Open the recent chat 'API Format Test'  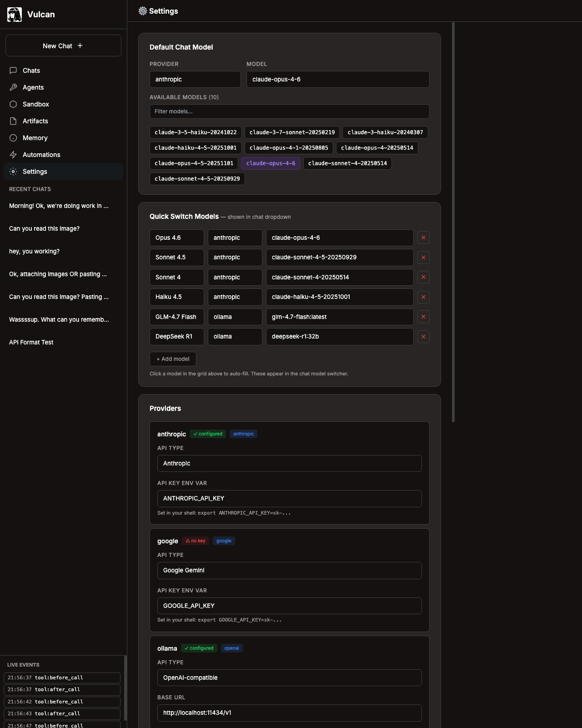tap(31, 342)
